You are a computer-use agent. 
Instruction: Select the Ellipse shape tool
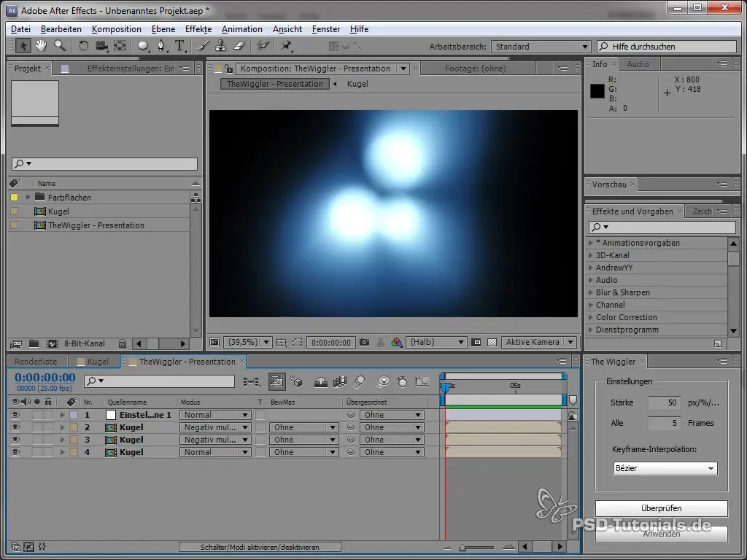[143, 46]
